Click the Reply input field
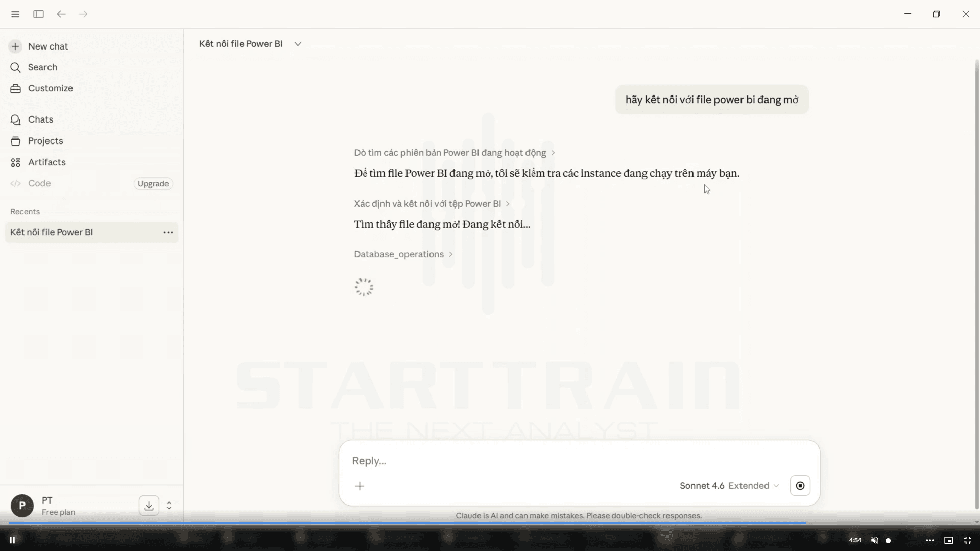 579,461
